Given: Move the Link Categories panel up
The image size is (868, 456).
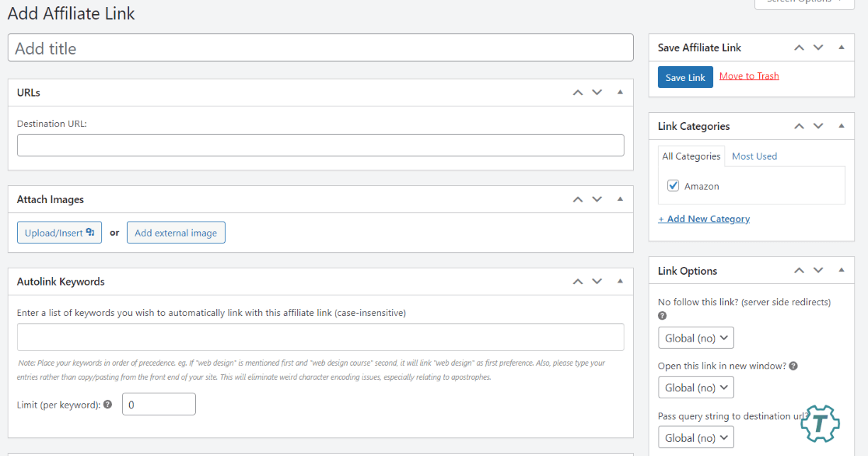Looking at the screenshot, I should [798, 126].
